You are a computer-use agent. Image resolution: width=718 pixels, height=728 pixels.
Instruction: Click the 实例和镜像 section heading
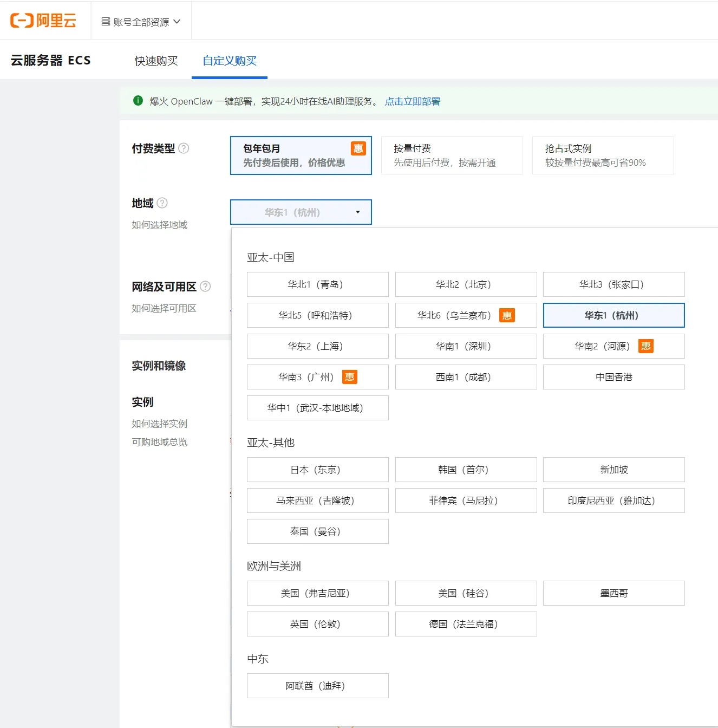coord(159,366)
